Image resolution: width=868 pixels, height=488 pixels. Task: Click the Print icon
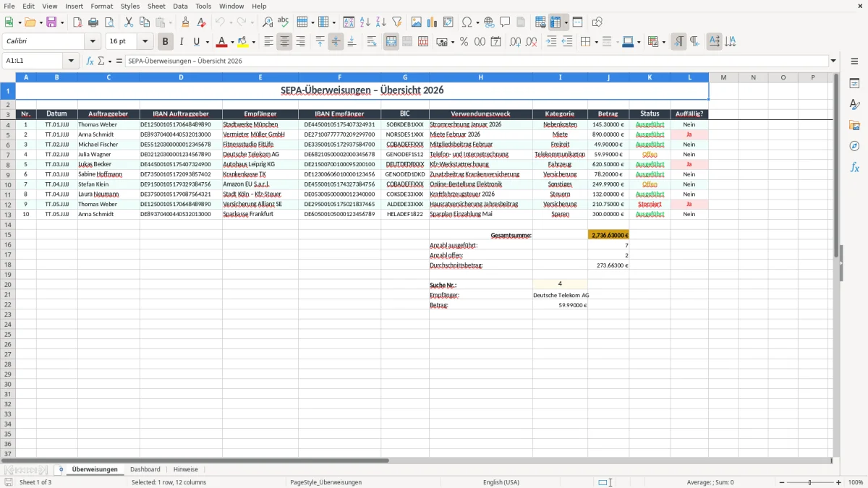[x=93, y=22]
